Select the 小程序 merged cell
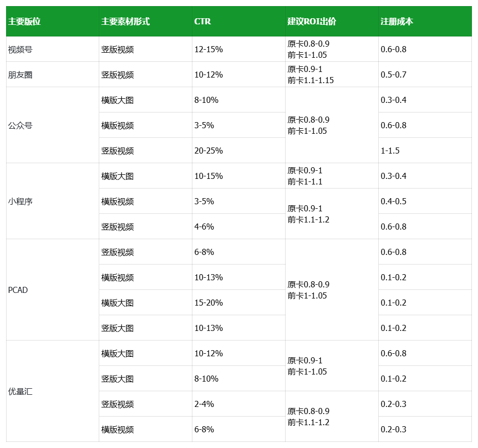Screen dimensions: 478x448 pos(53,201)
